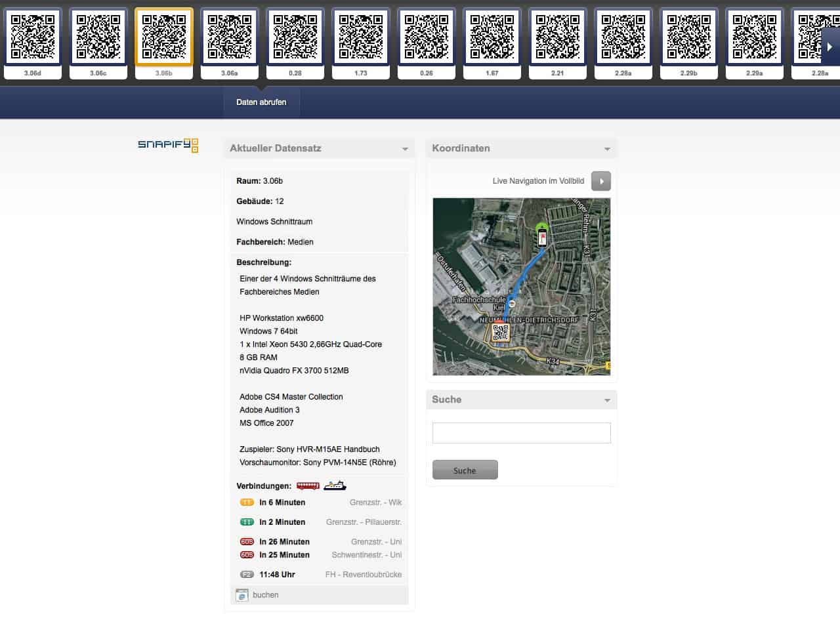Focus the Suche text input field
The height and width of the screenshot is (639, 840).
[522, 433]
